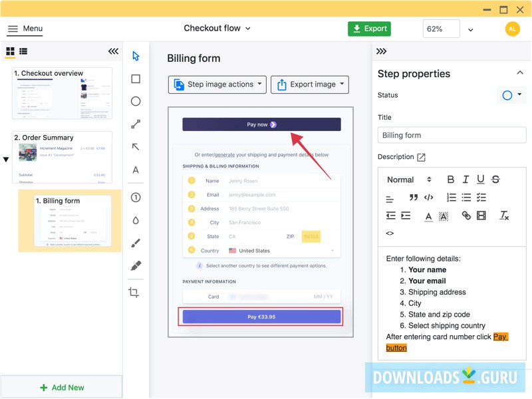Click the 'State and zip code' text
Viewport: 532px width, 399px height.
[439, 315]
